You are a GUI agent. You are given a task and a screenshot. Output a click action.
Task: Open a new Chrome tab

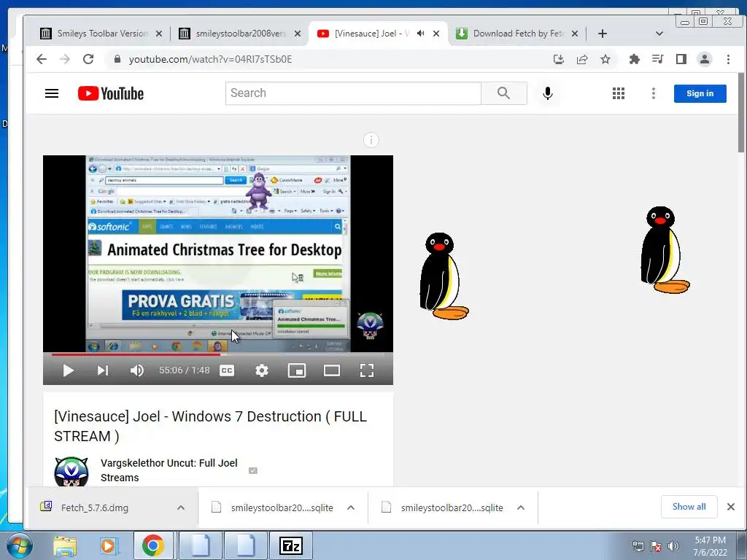[x=602, y=34]
